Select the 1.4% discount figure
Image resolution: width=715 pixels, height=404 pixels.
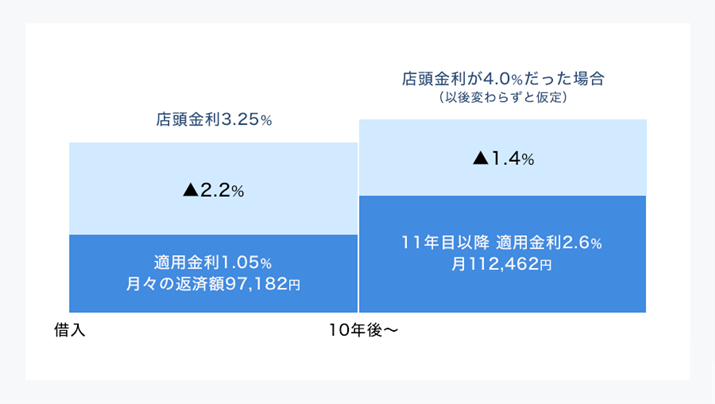[512, 158]
